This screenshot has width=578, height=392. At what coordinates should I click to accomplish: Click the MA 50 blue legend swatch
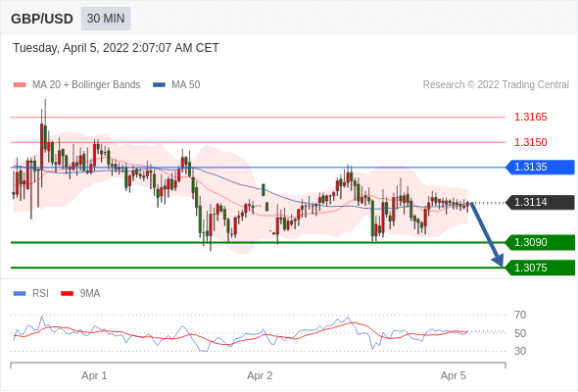point(159,85)
